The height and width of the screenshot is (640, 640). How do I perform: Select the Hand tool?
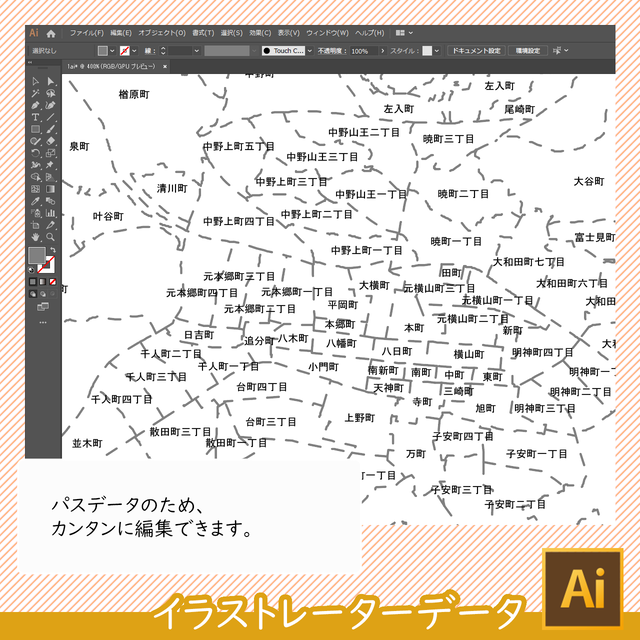click(x=36, y=237)
